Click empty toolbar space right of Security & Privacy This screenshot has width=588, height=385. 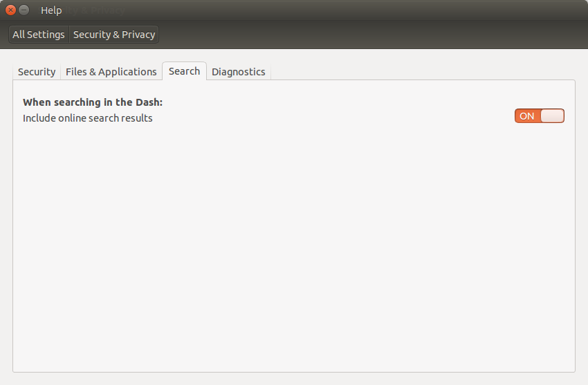[x=374, y=35]
